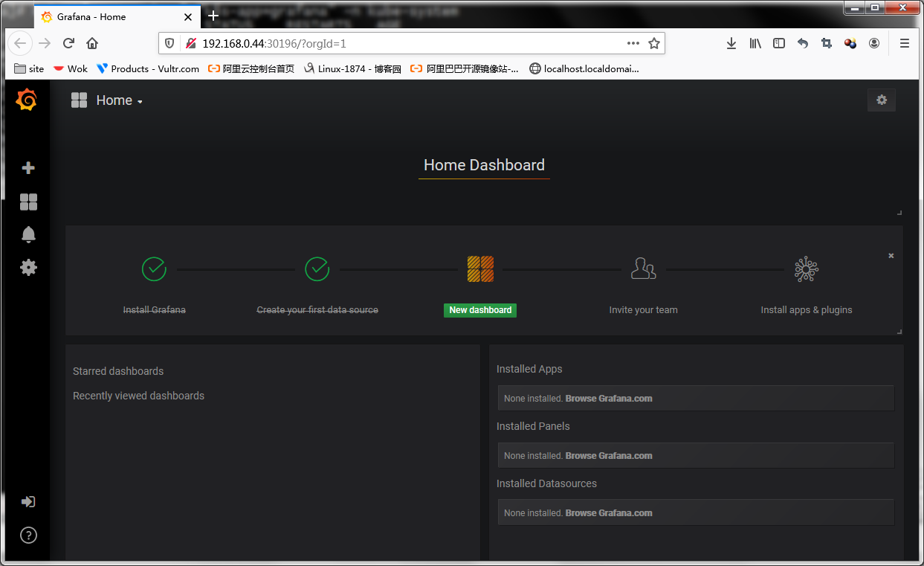Open the Configuration gear in sidebar
Viewport: 924px width, 566px height.
pos(28,267)
